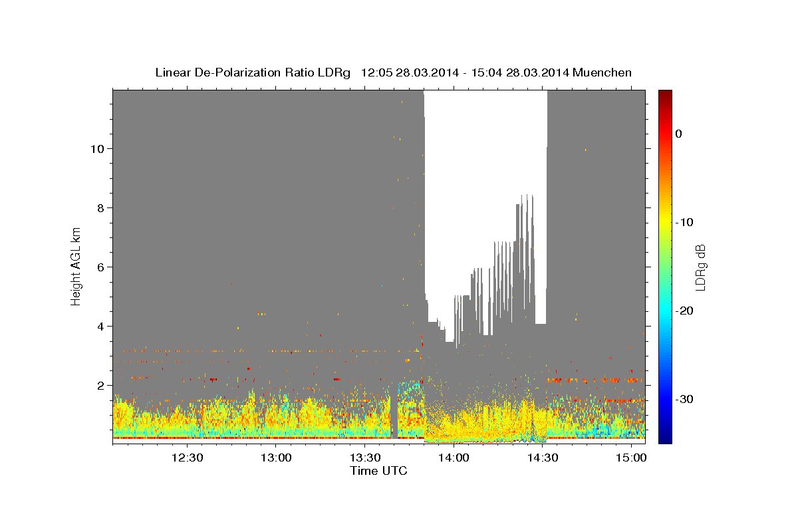798x532 pixels.
Task: Click the height tick label '8'
Action: (100, 207)
